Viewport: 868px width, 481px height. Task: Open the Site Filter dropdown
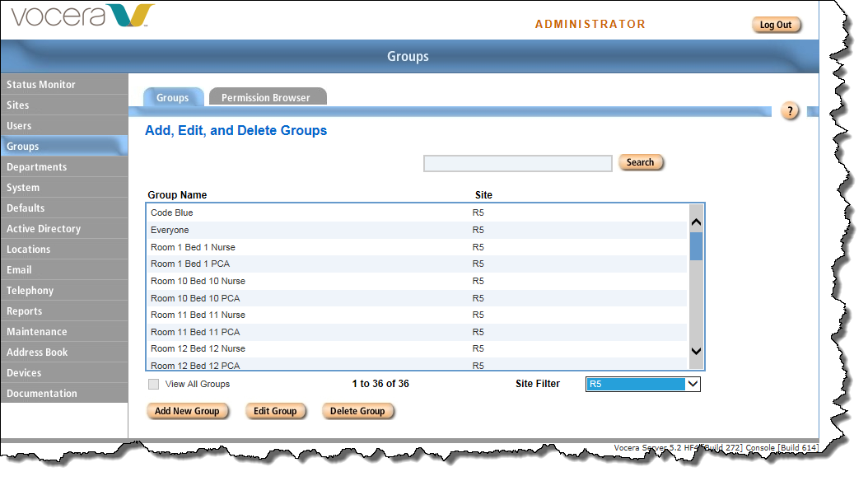tap(642, 384)
